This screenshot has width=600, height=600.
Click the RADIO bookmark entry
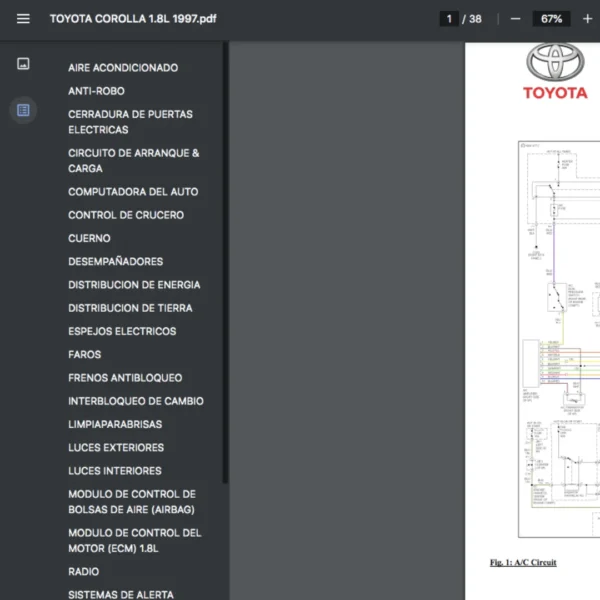click(x=84, y=572)
